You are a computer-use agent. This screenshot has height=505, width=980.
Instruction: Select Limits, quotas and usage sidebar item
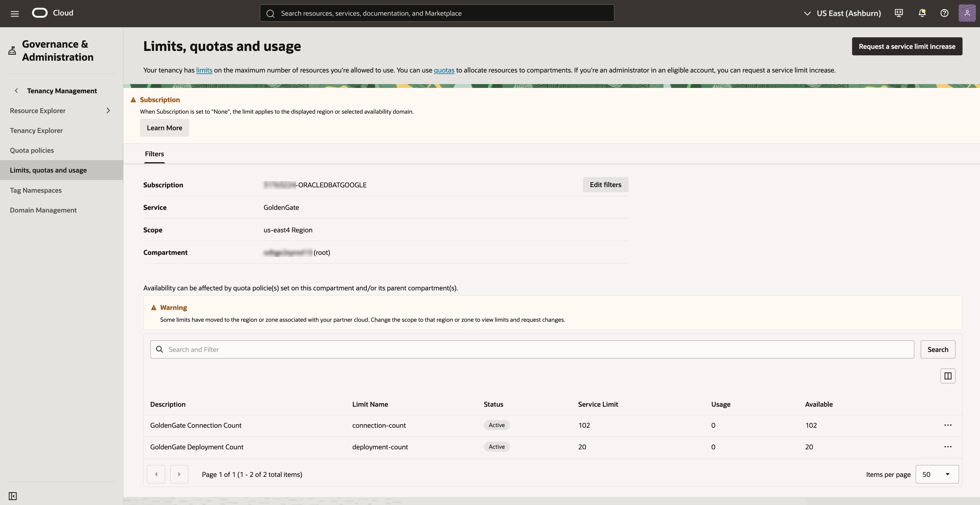coord(62,170)
